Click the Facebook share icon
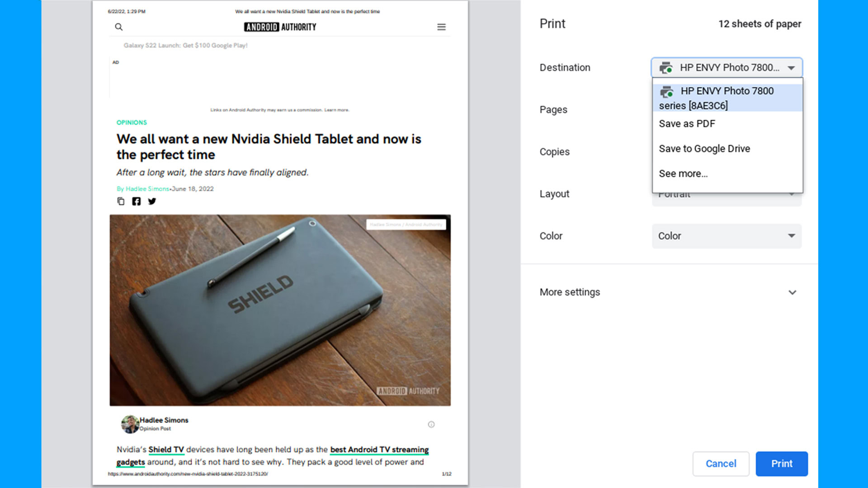The image size is (868, 488). [136, 201]
